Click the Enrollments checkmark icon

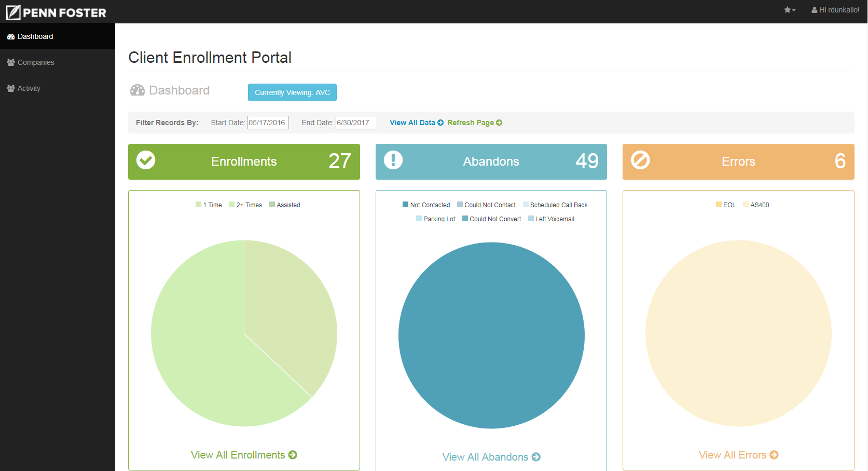146,160
